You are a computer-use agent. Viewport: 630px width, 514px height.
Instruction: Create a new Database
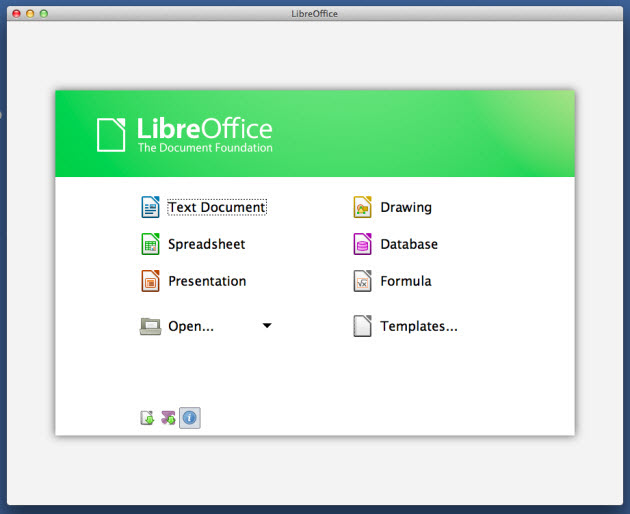click(x=409, y=244)
